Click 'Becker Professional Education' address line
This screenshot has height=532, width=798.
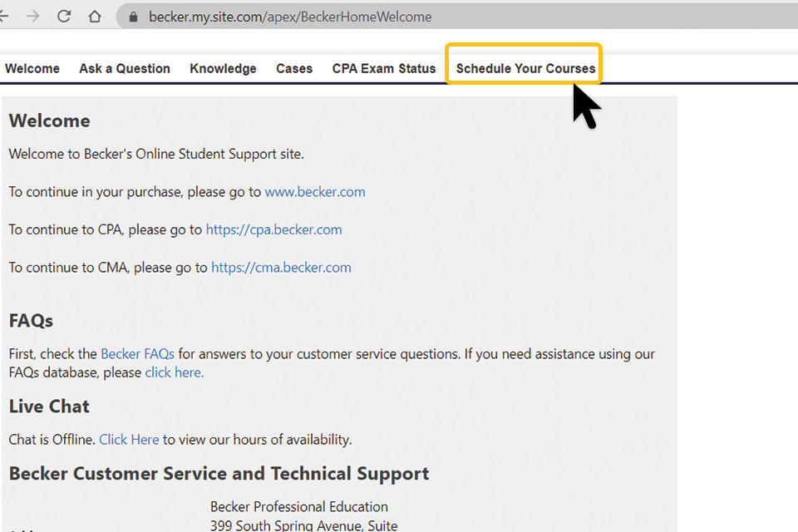tap(298, 506)
